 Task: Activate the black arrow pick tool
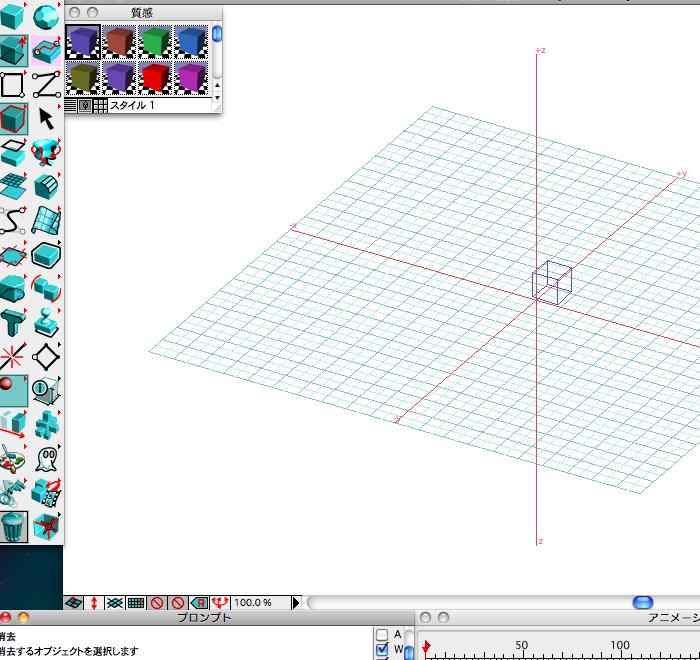pos(46,119)
